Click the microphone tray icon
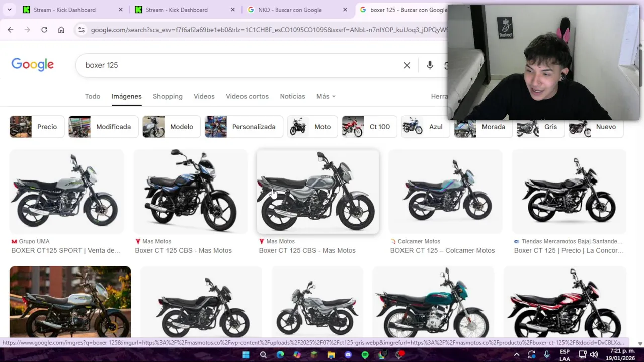This screenshot has height=362, width=644. click(x=547, y=355)
